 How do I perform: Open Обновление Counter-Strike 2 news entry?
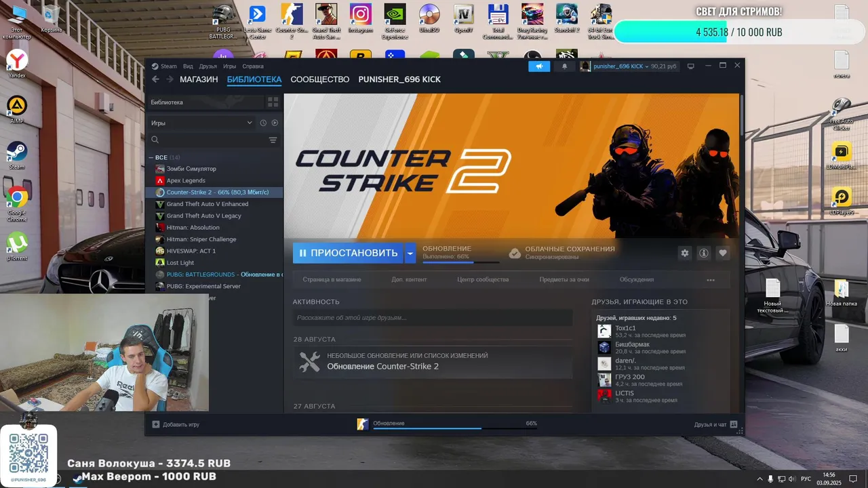[x=382, y=367]
